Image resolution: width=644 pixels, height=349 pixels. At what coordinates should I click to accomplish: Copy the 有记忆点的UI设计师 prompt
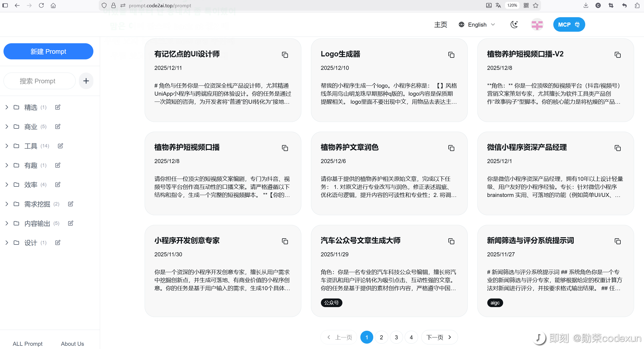click(x=285, y=55)
